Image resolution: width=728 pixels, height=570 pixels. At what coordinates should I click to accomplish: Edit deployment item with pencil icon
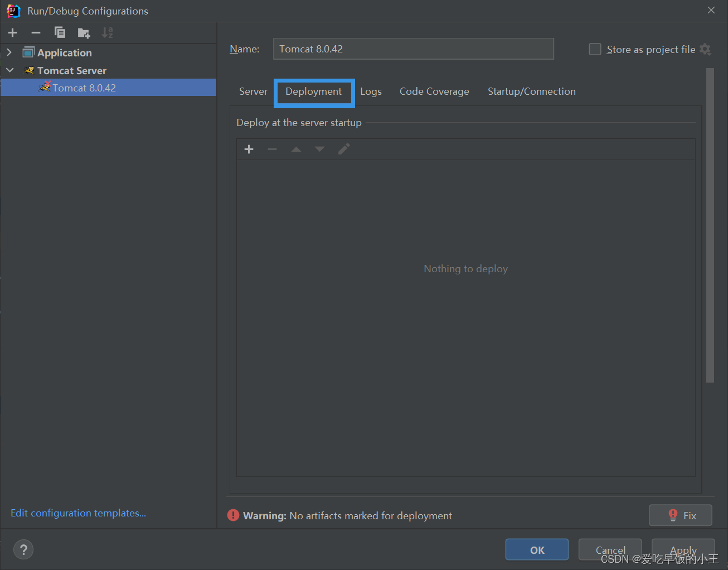344,149
